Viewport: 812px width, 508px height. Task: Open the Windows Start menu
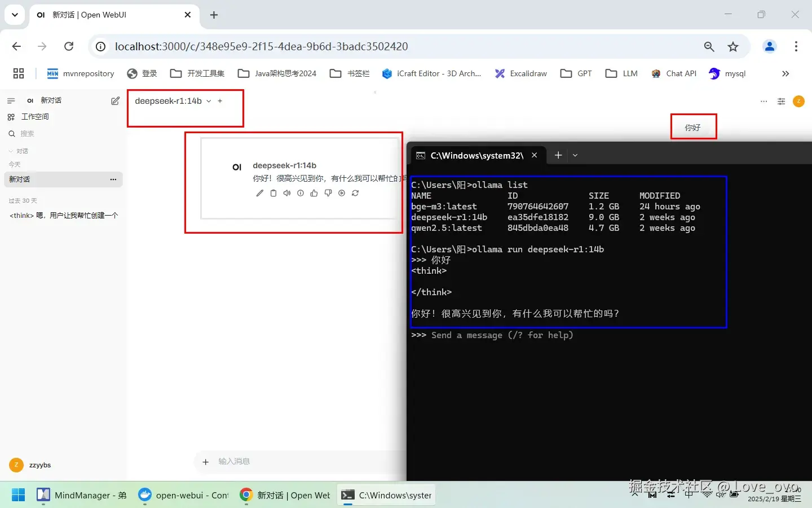click(18, 495)
